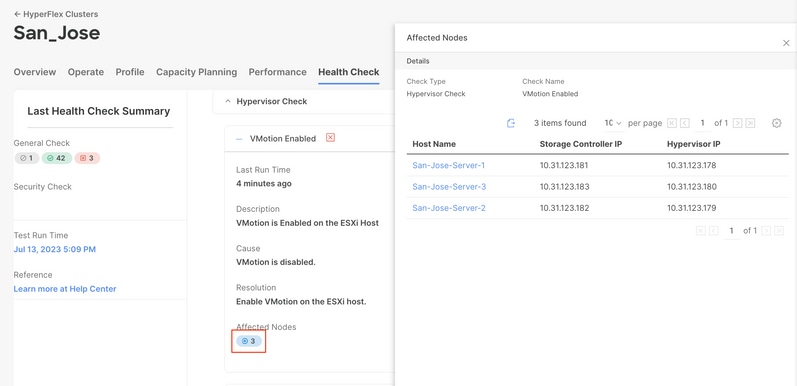The width and height of the screenshot is (797, 386).
Task: Click the export icon above the nodes table
Action: (x=511, y=123)
